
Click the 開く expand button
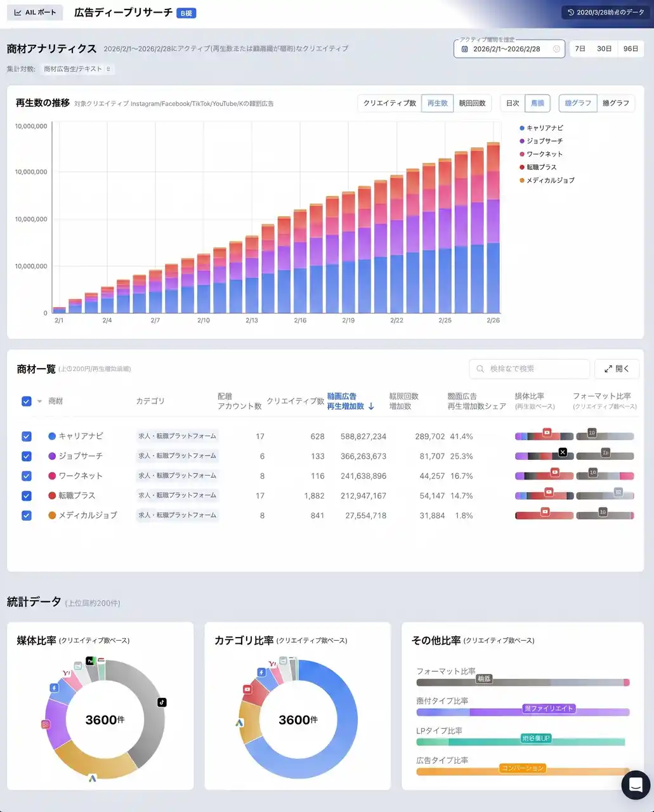616,369
